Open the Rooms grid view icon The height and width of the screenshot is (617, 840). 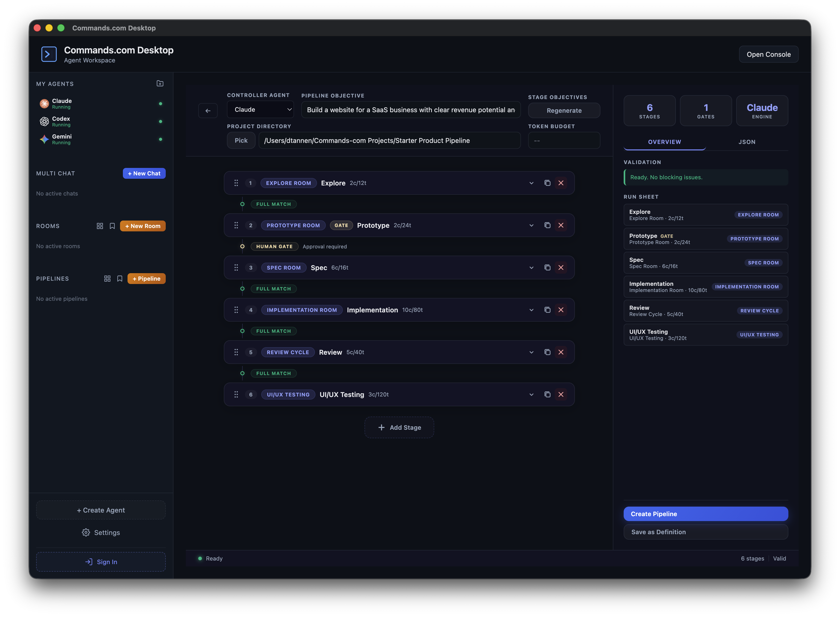click(100, 226)
